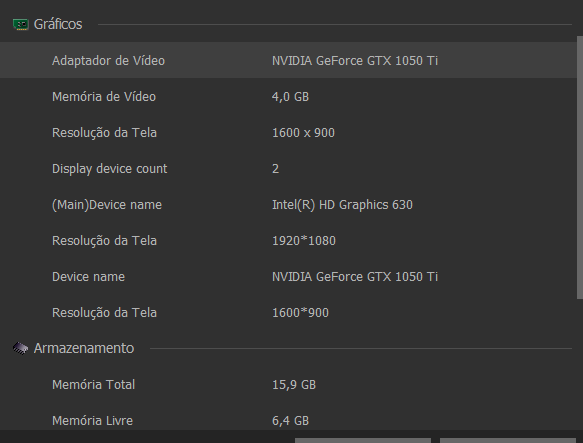Click the (Main)Device name label

pos(107,205)
